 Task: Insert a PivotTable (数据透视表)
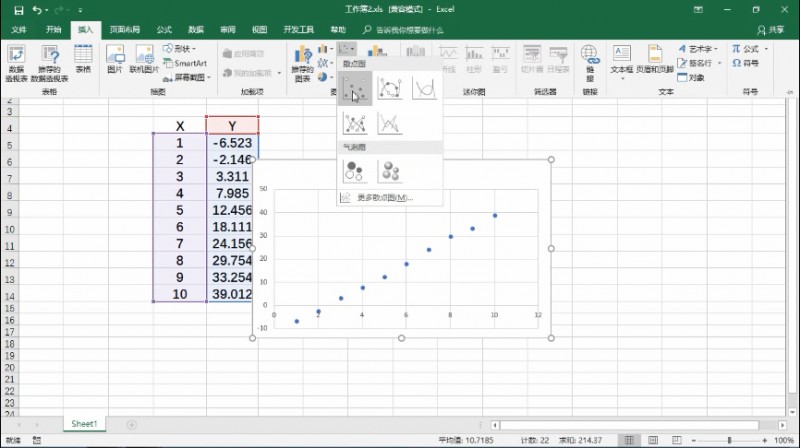16,63
